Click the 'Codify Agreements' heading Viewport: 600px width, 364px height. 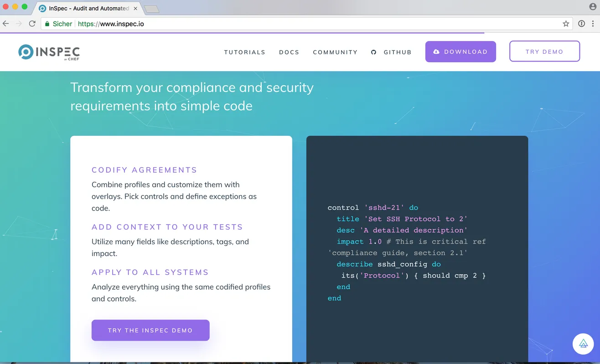[145, 170]
